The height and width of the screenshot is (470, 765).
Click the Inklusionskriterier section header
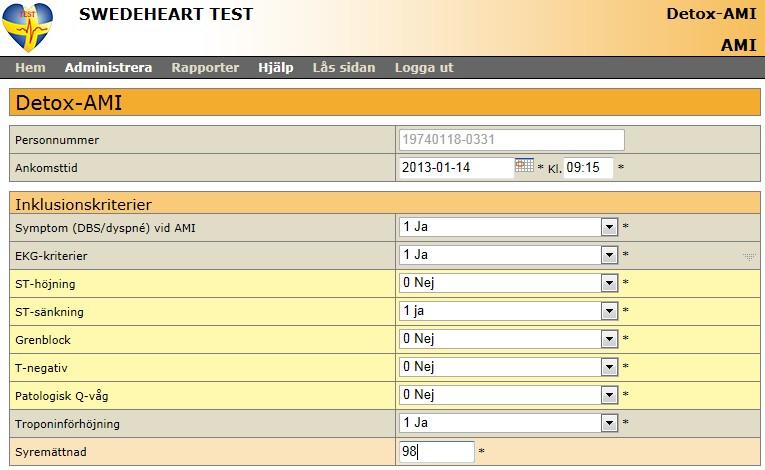[x=83, y=204]
